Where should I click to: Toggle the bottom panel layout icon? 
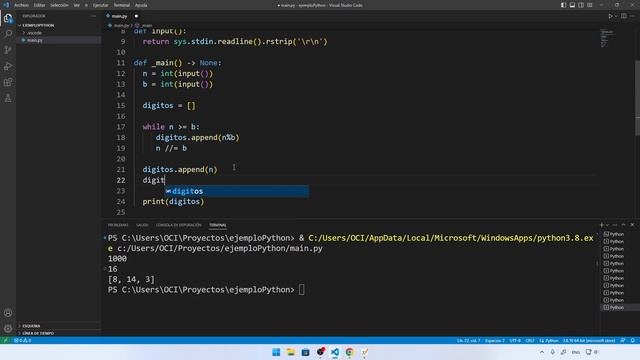click(572, 5)
